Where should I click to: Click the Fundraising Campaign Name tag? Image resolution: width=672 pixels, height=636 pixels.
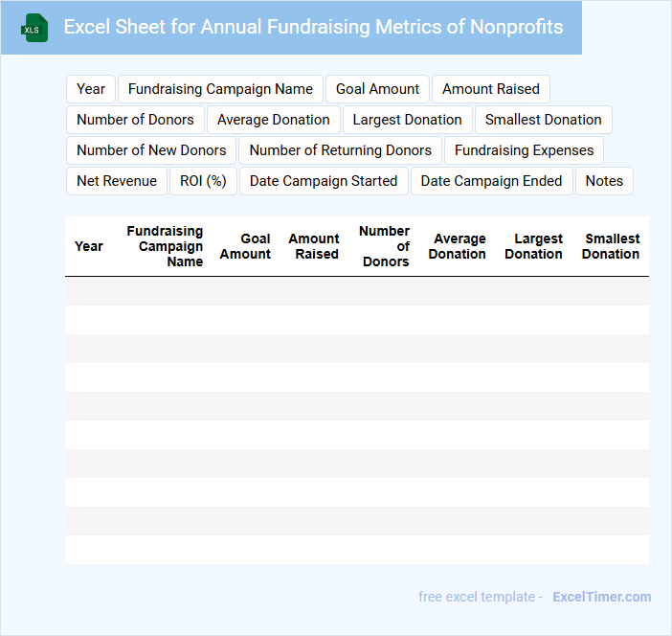coord(220,89)
